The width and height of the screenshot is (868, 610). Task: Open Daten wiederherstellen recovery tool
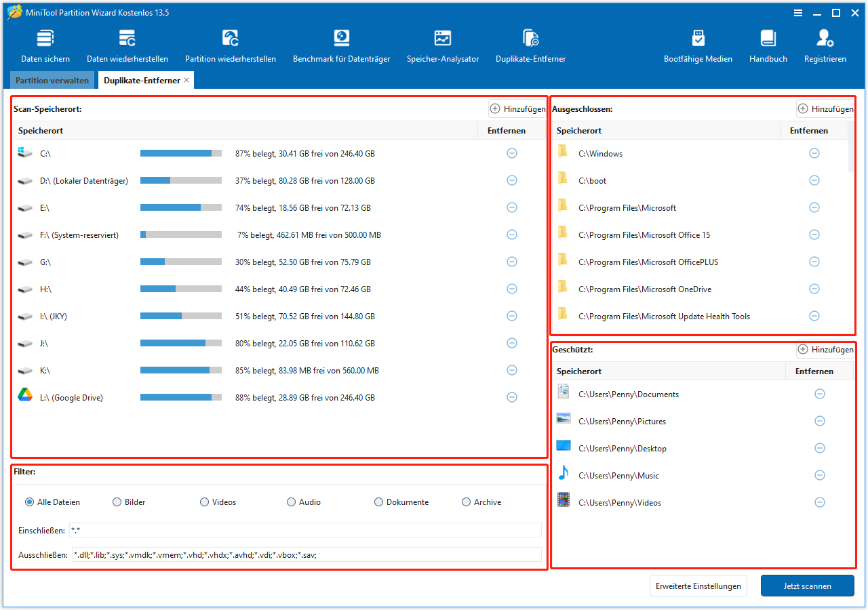127,45
